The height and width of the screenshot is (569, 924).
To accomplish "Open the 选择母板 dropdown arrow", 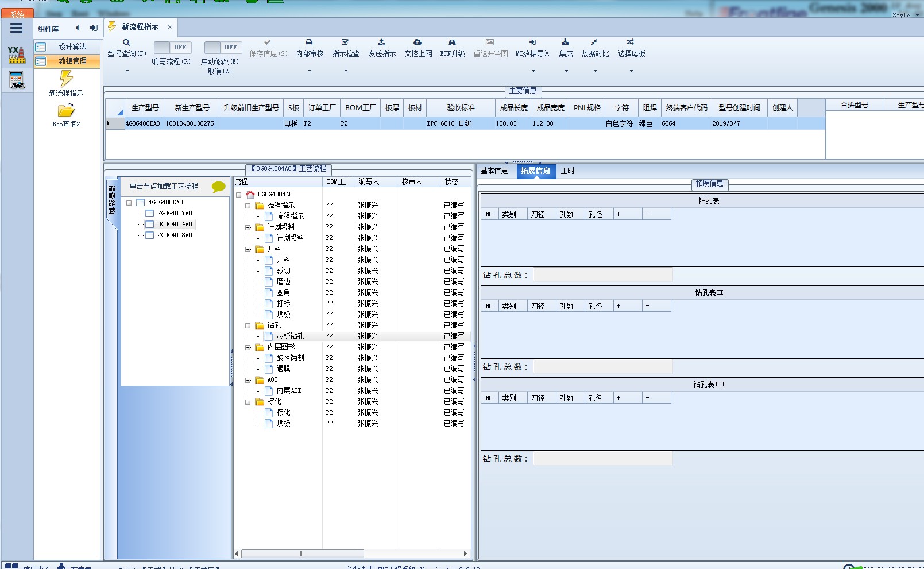I will coord(631,71).
